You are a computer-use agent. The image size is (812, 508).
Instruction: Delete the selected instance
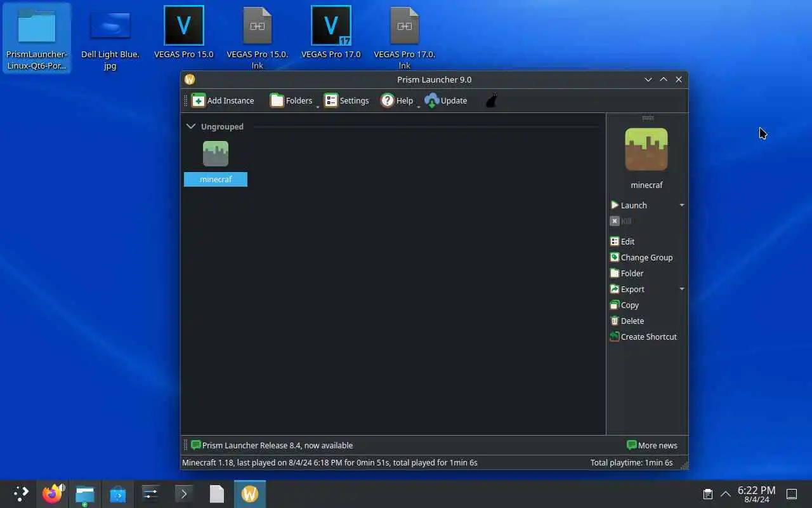pyautogui.click(x=626, y=321)
